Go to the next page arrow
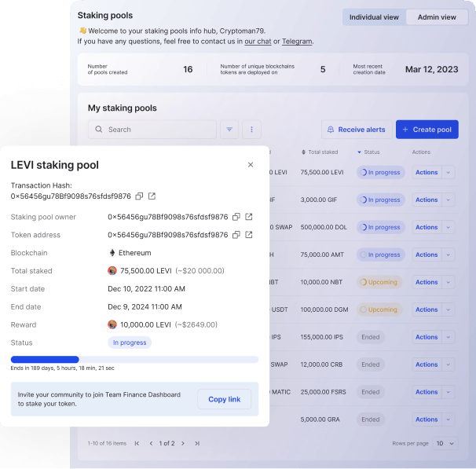The height and width of the screenshot is (469, 476). [183, 443]
